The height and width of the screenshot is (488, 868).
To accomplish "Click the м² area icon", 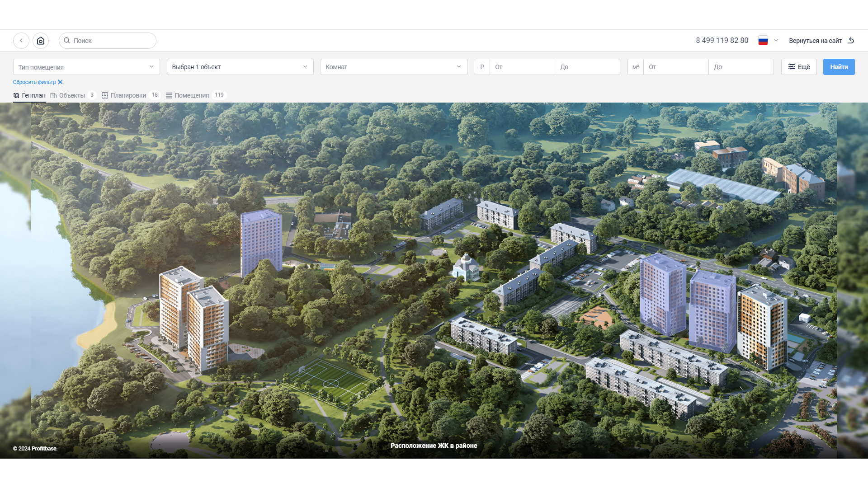I will coord(636,67).
